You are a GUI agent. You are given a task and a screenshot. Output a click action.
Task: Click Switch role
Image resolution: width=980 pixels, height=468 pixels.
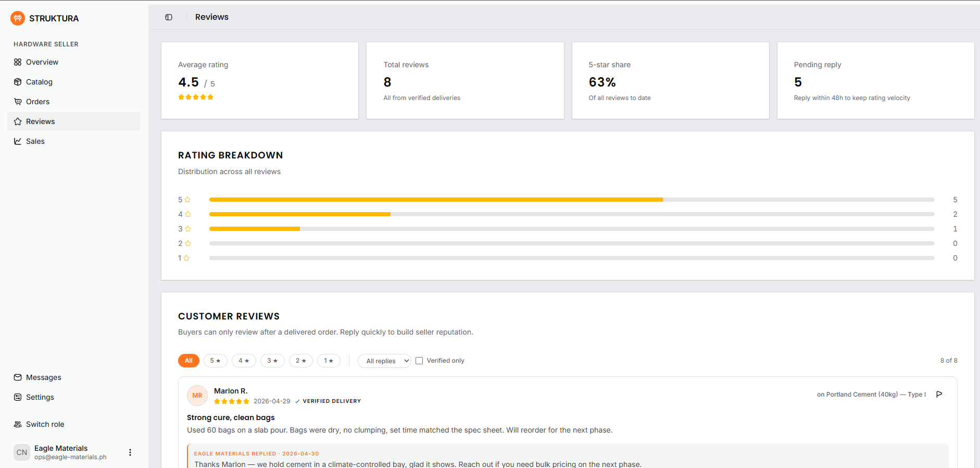click(x=74, y=424)
